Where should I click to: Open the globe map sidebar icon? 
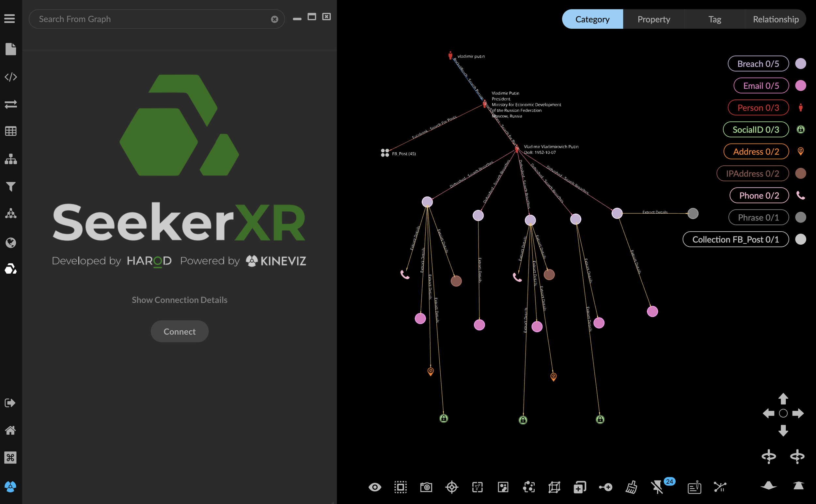click(11, 243)
